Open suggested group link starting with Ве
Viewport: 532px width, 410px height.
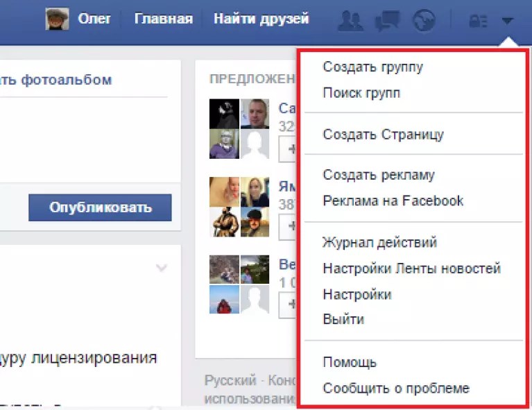click(x=287, y=264)
